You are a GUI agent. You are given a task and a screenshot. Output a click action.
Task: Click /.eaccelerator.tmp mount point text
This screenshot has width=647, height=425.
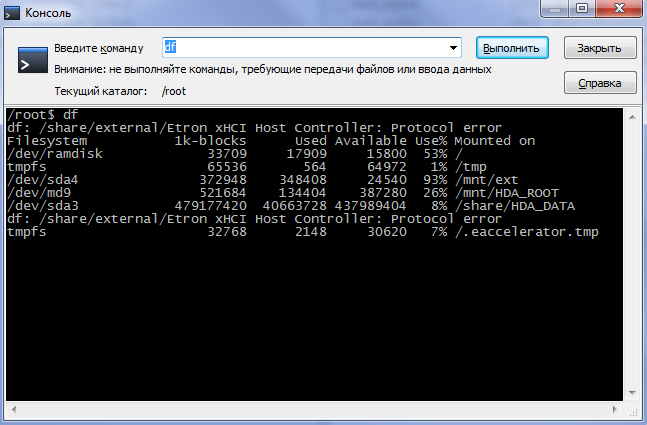pyautogui.click(x=527, y=231)
